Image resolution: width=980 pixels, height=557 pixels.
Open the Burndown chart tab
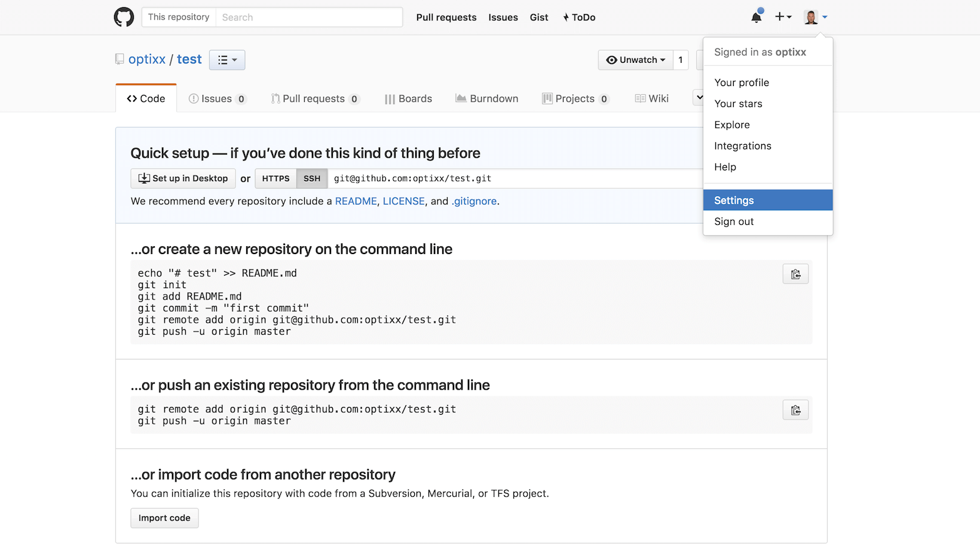point(486,99)
